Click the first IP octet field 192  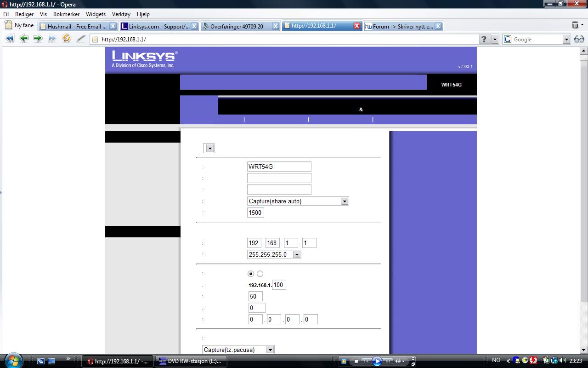[x=254, y=243]
